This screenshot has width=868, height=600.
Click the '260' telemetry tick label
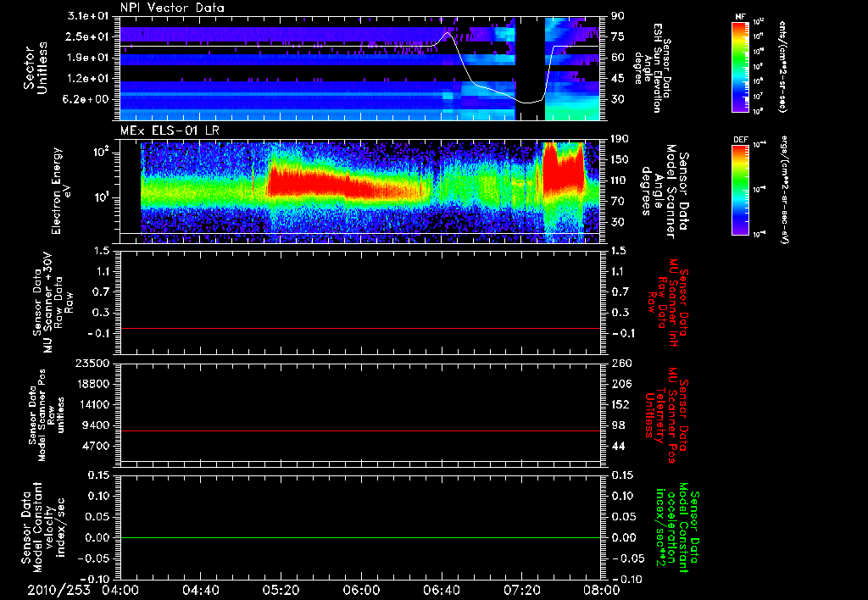(620, 363)
